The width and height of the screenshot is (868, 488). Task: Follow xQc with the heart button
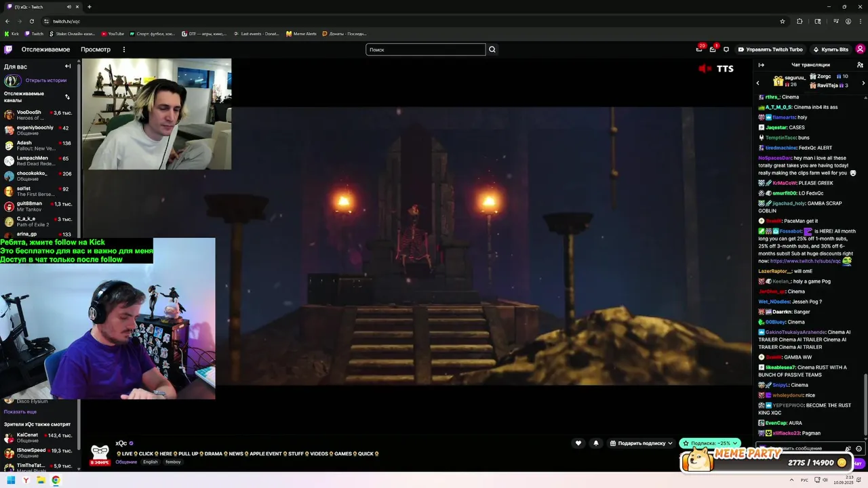(578, 443)
